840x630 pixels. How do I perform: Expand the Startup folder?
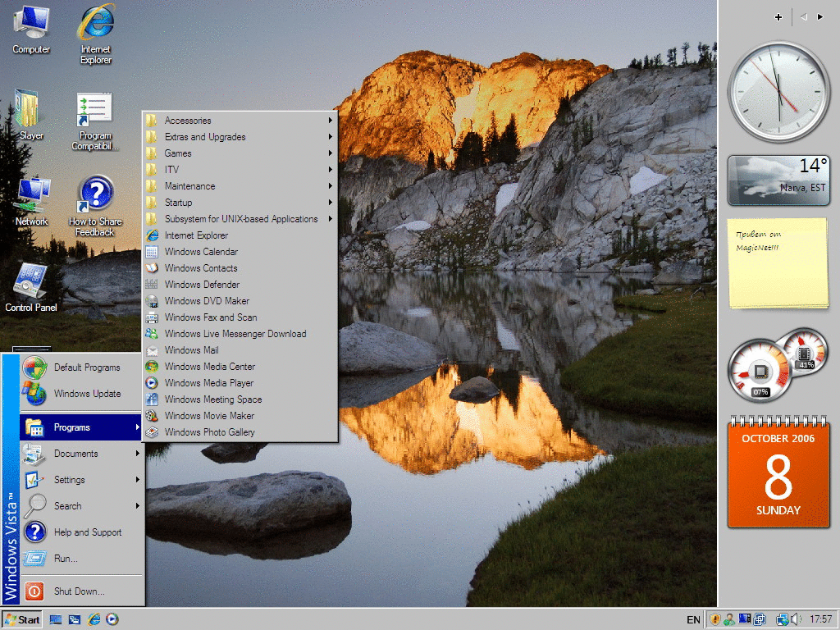coord(240,203)
